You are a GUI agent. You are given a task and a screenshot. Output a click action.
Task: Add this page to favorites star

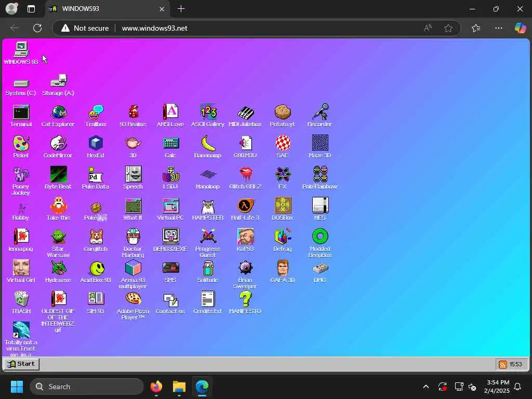[448, 28]
